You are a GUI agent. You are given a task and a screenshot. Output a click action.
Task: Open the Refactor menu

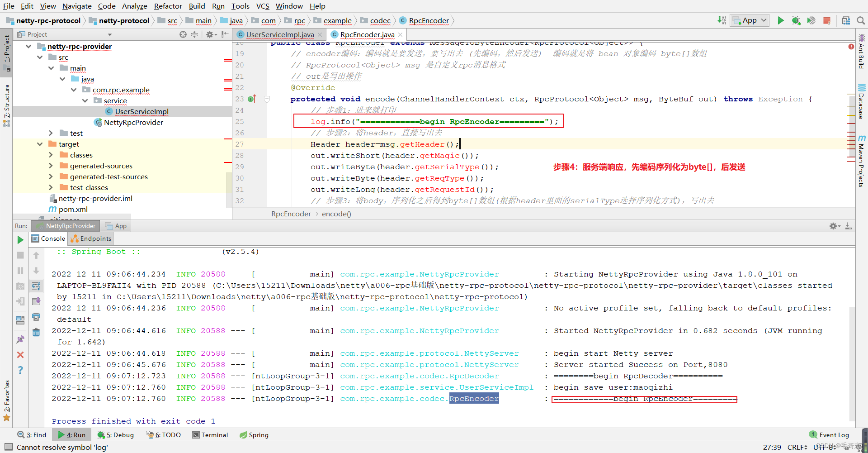point(168,6)
